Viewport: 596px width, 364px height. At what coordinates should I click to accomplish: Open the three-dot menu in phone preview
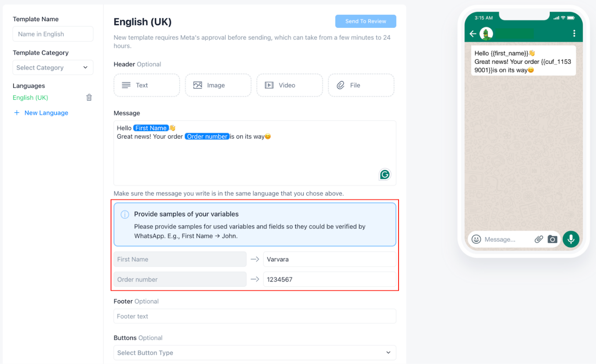[574, 33]
